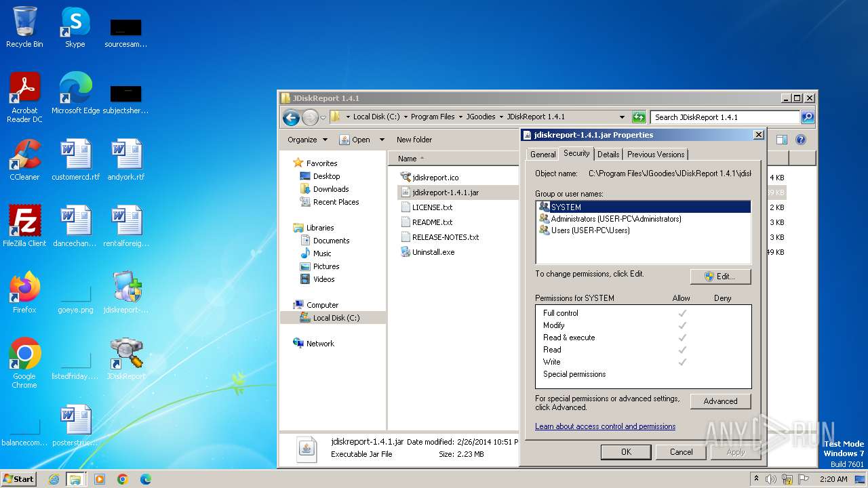This screenshot has width=868, height=488.
Task: Click Edit permissions button
Action: click(720, 277)
